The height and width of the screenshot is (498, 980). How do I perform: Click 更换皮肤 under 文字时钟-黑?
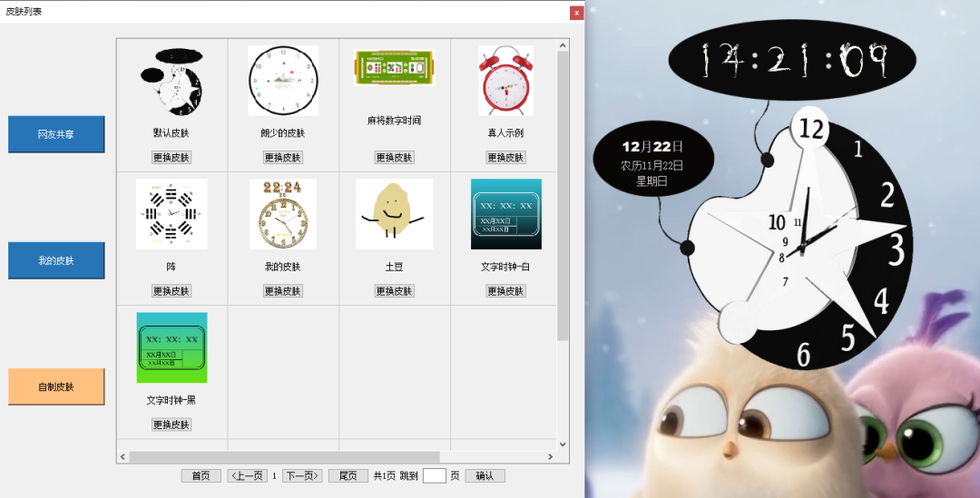[171, 425]
